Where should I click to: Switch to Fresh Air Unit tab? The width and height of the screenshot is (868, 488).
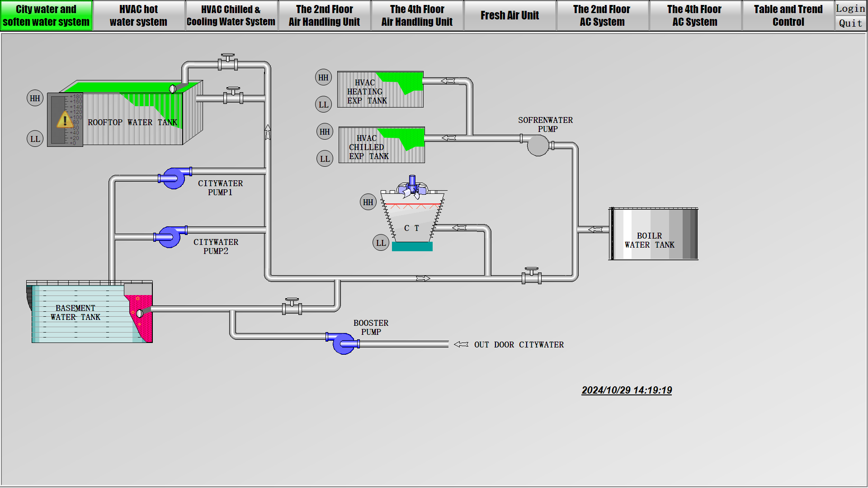[509, 15]
